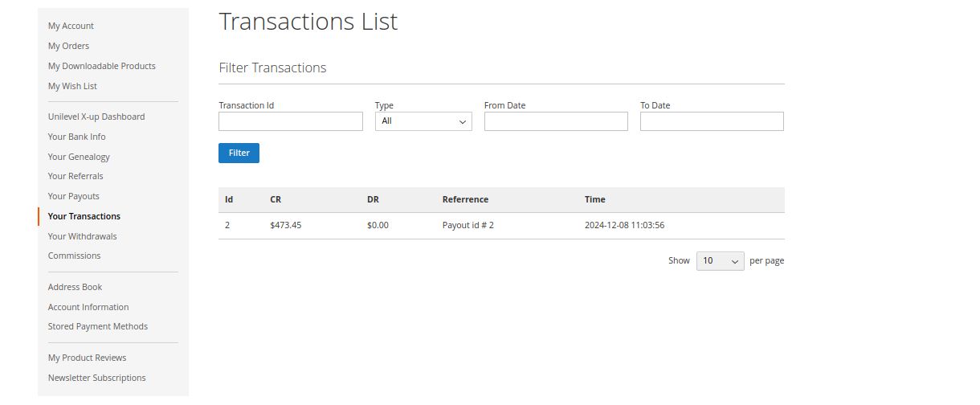Focus the Transaction Id input field

[x=291, y=121]
